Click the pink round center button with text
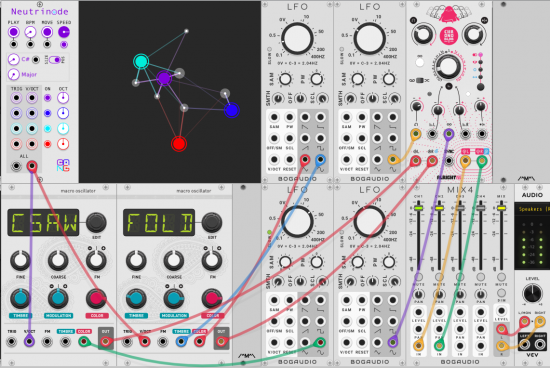 click(449, 36)
